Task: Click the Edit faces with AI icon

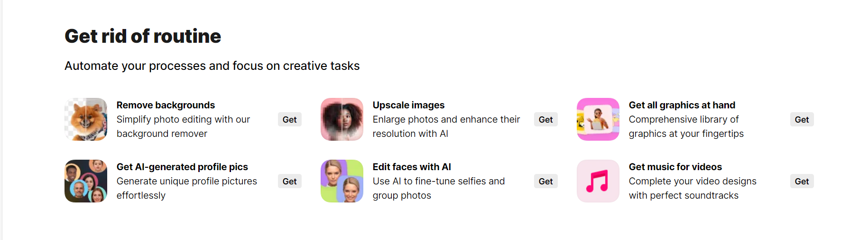Action: (x=342, y=181)
